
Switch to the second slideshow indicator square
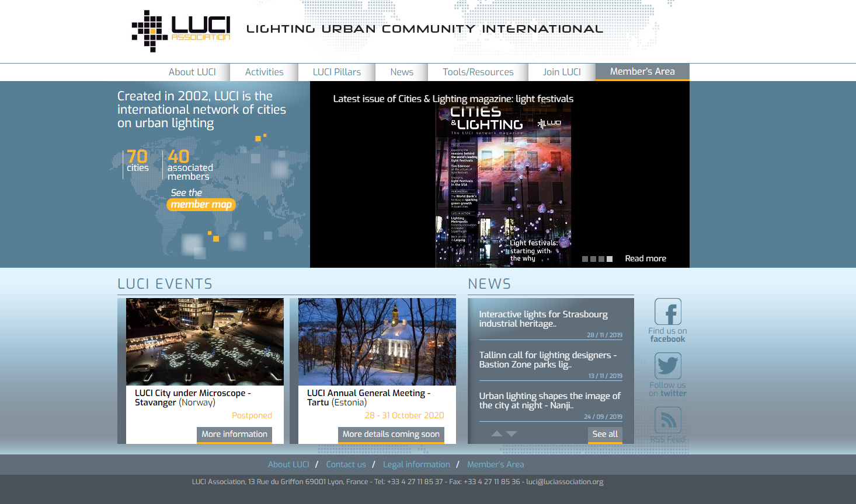tap(593, 259)
